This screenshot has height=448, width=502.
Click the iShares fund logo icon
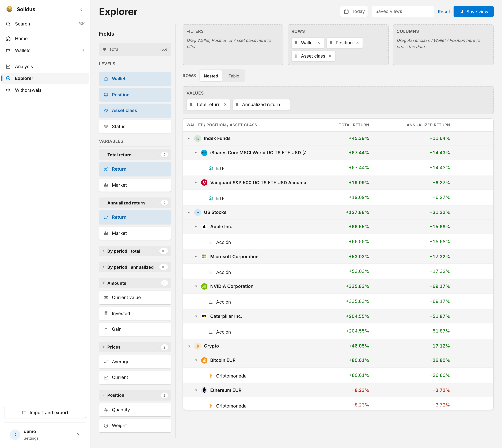(x=204, y=153)
